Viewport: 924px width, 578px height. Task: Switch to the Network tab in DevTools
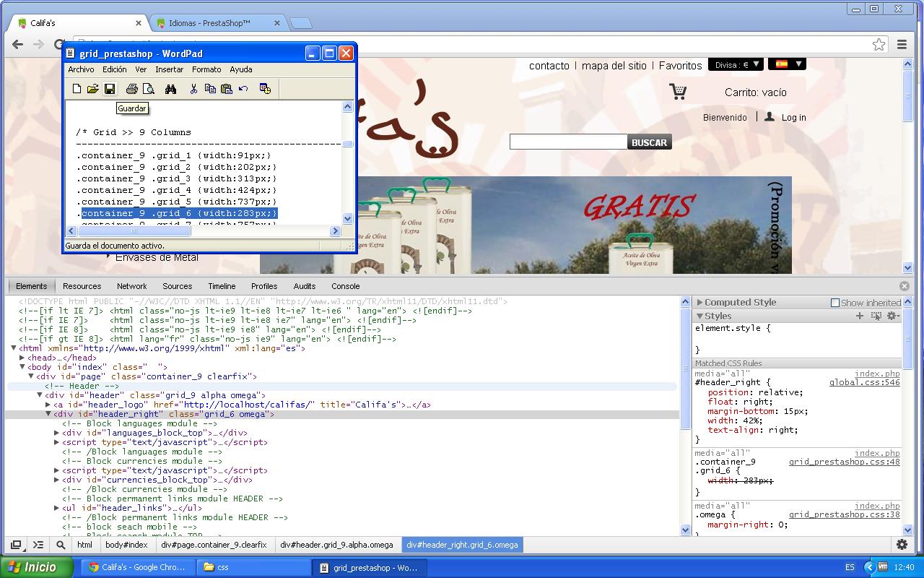coord(131,286)
